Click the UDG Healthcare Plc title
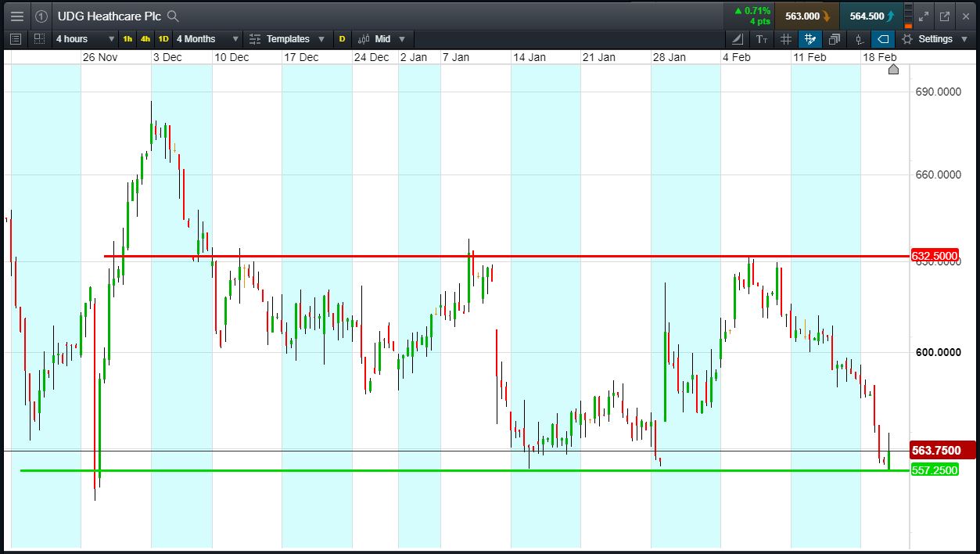980x554 pixels. click(109, 16)
